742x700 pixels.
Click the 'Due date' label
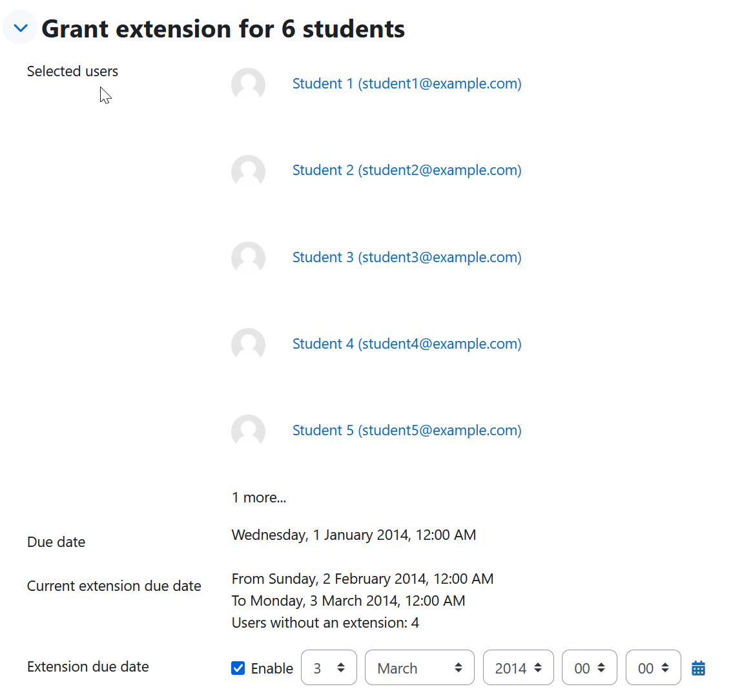point(56,542)
